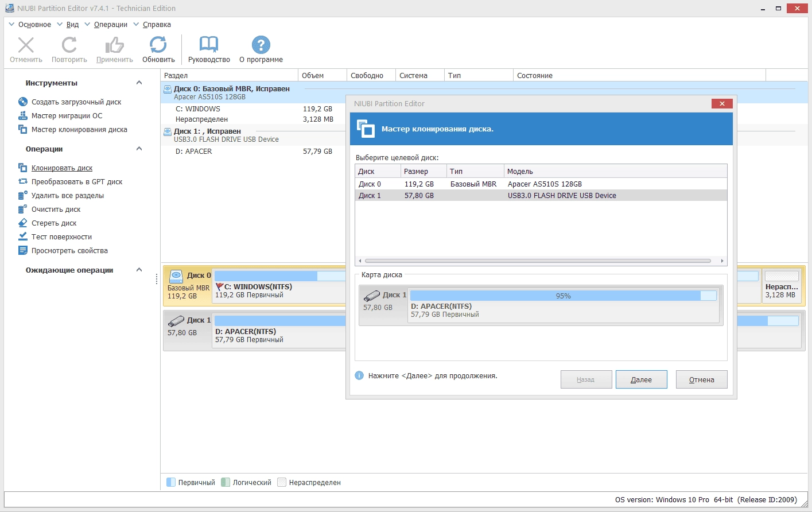Click the Стереть диск eraser icon
The width and height of the screenshot is (812, 512).
point(23,223)
